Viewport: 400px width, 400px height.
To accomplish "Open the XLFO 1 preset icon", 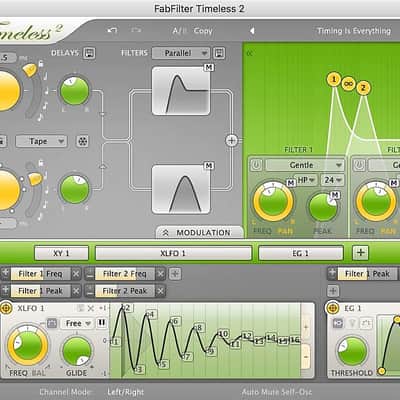I will click(80, 308).
